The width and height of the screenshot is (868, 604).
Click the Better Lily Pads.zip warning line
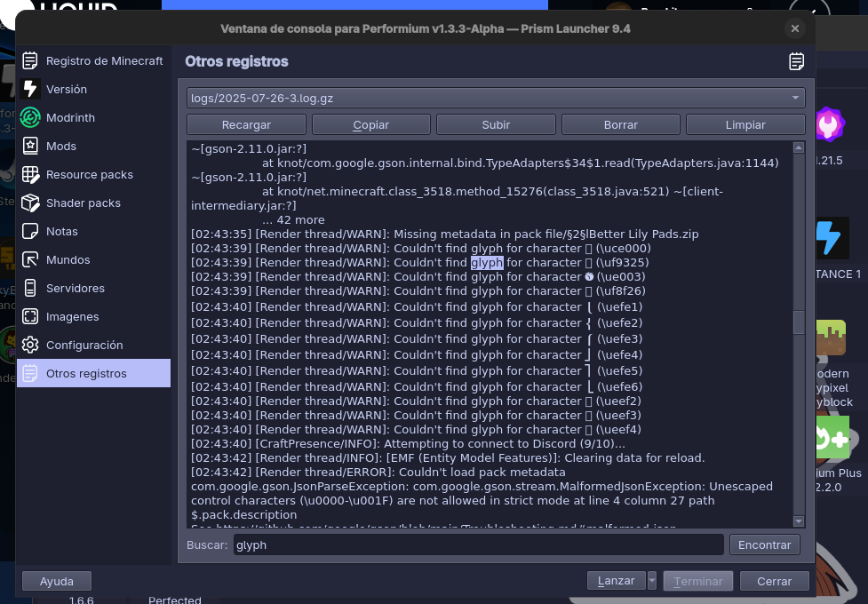pos(444,234)
